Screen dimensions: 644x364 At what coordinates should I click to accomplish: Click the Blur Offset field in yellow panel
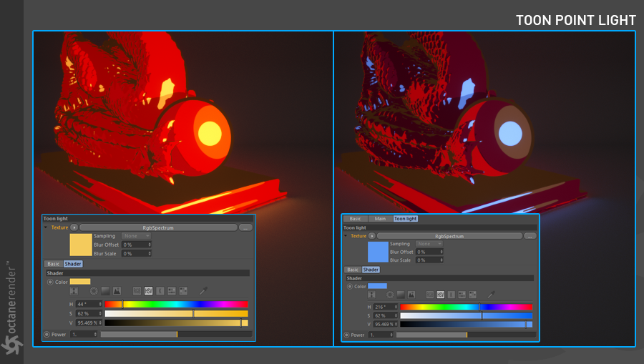[x=136, y=245]
